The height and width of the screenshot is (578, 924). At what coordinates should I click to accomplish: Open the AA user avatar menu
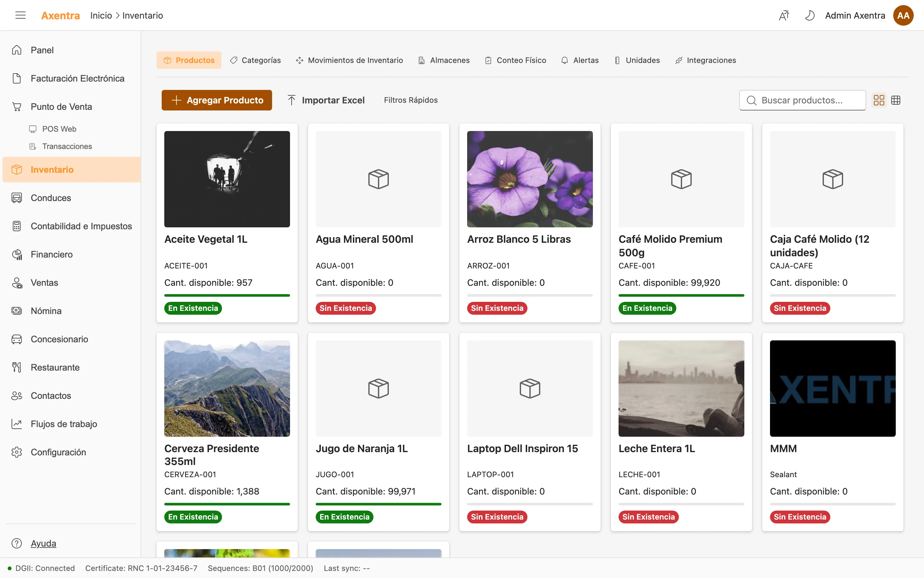pyautogui.click(x=903, y=15)
